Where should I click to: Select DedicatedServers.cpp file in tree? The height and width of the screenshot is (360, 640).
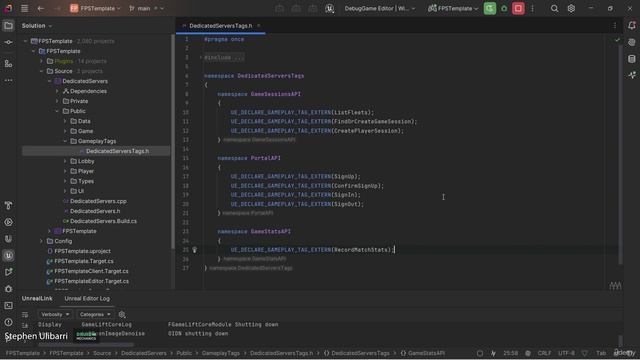98,201
